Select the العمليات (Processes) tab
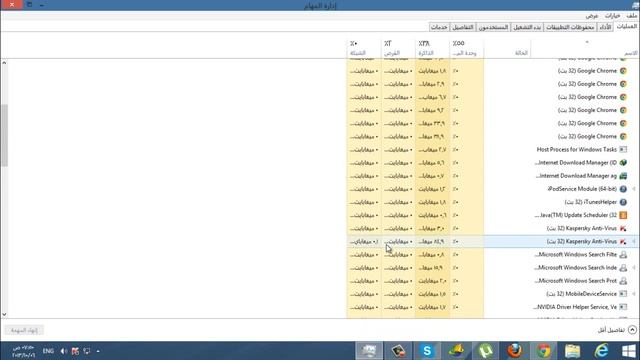Image resolution: width=640 pixels, height=360 pixels. (627, 27)
